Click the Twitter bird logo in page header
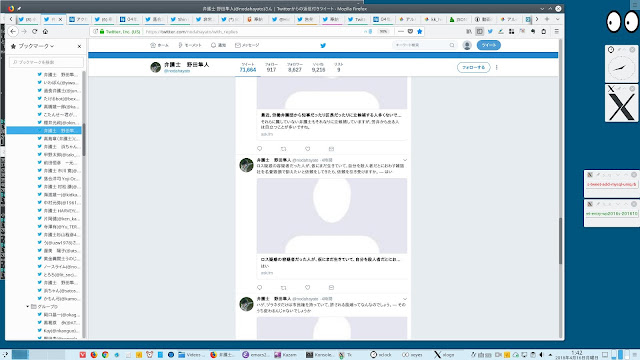This screenshot has width=640, height=360. pyautogui.click(x=323, y=45)
